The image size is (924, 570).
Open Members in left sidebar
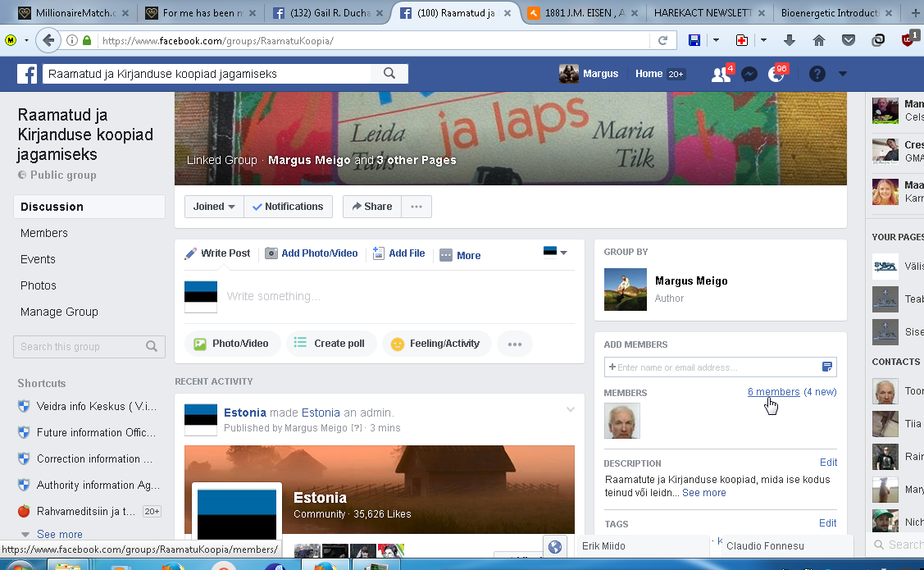(x=44, y=234)
